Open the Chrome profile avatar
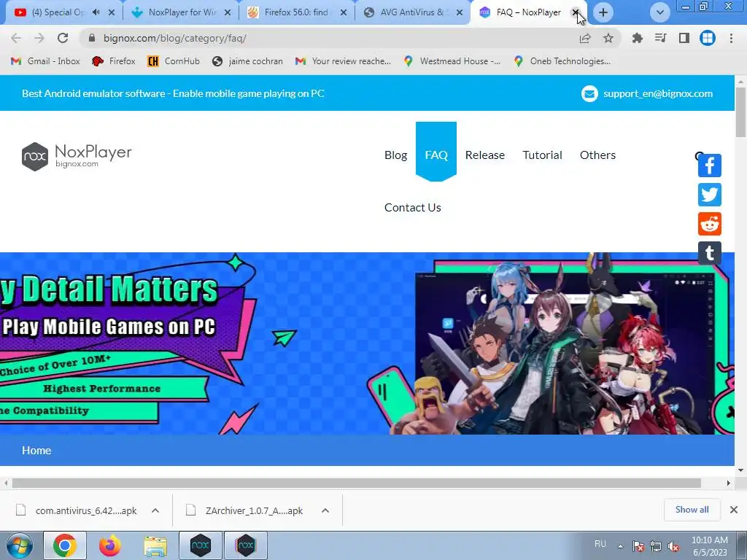 click(708, 38)
